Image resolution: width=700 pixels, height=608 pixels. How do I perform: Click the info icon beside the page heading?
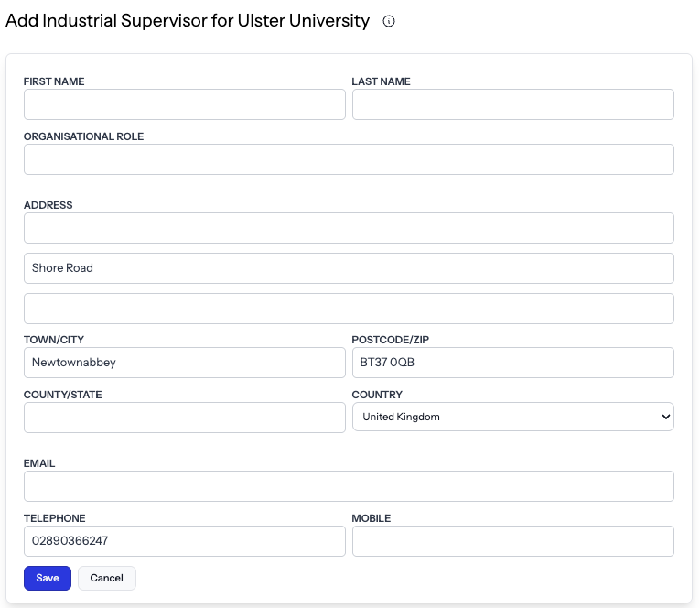pyautogui.click(x=388, y=21)
